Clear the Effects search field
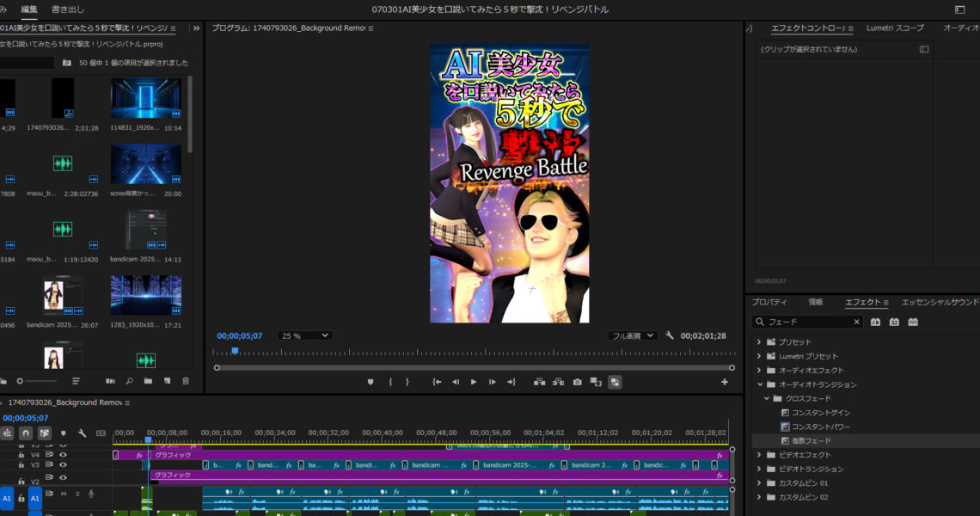 [856, 322]
